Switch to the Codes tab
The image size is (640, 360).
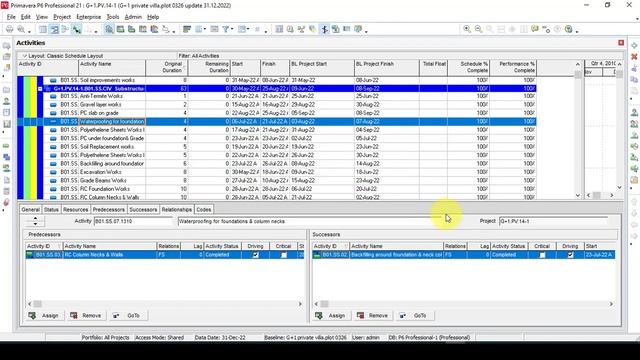coord(204,209)
